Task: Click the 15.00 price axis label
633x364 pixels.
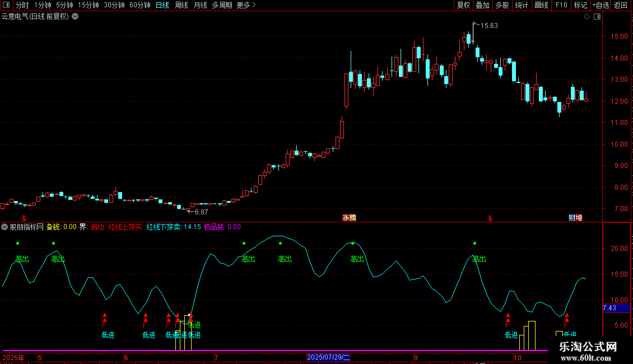Action: [x=619, y=36]
